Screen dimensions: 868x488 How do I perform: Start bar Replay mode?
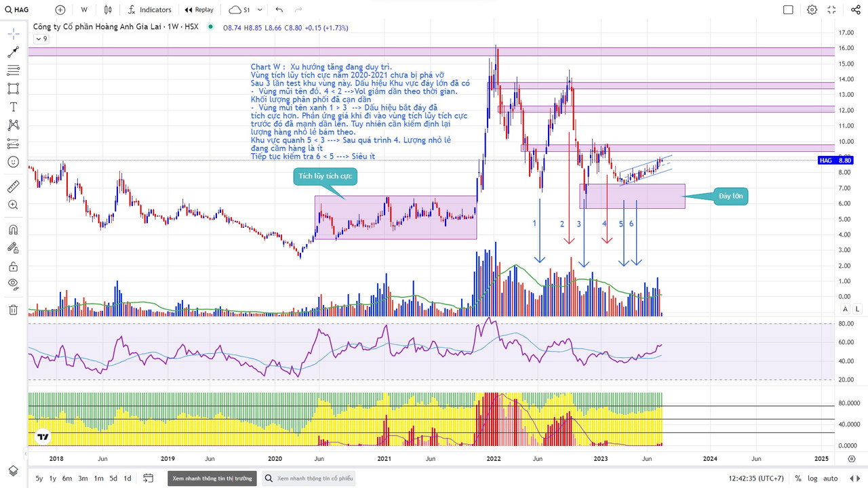pyautogui.click(x=199, y=9)
